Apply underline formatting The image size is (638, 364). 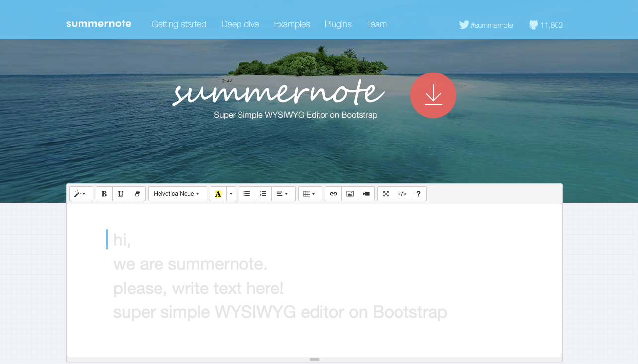pyautogui.click(x=120, y=194)
